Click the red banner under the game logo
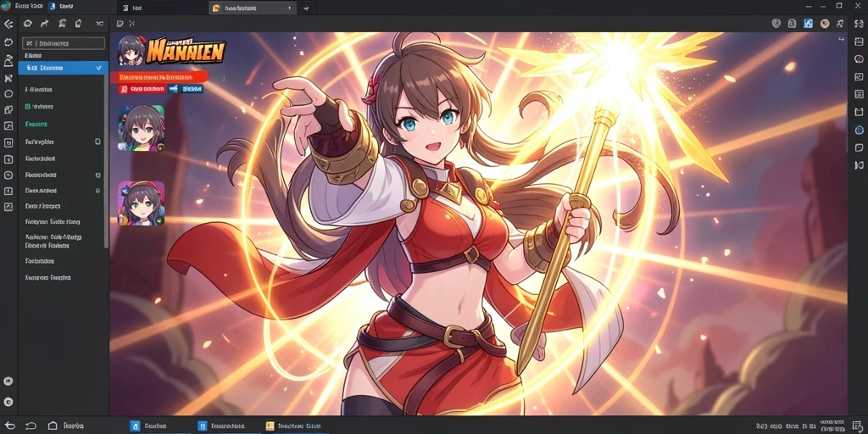 pyautogui.click(x=159, y=77)
